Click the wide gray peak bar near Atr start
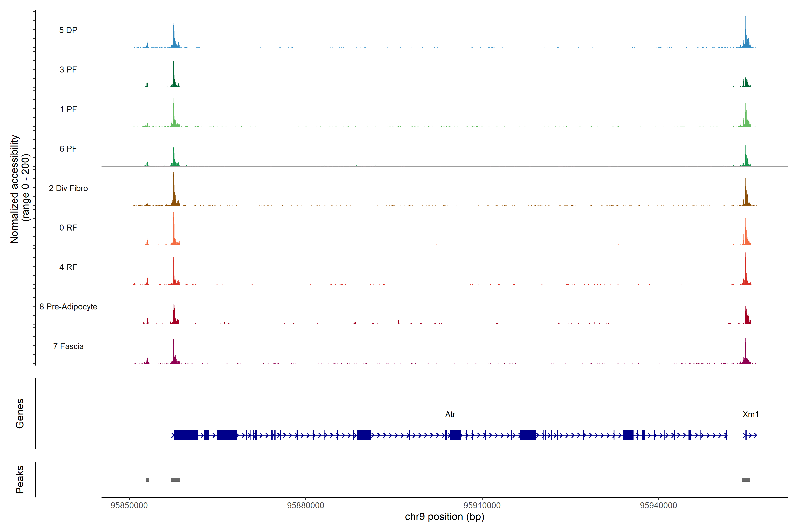Screen dimensions: 798x532 pyautogui.click(x=175, y=480)
